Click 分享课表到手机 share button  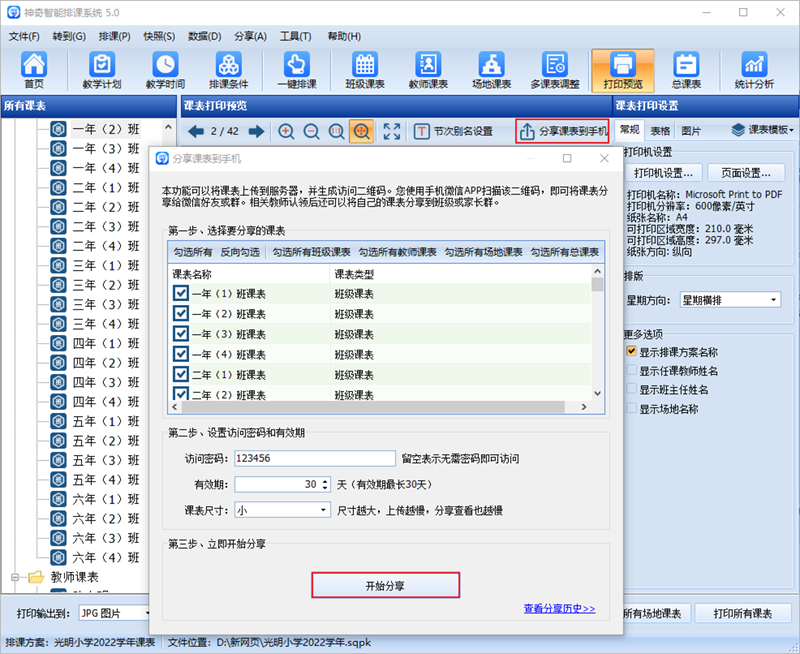click(x=562, y=132)
